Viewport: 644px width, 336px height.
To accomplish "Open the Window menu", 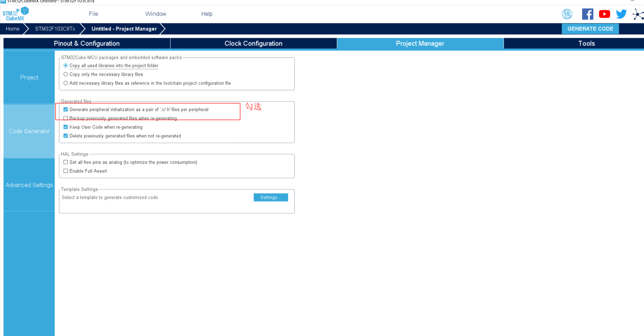I will 156,14.
